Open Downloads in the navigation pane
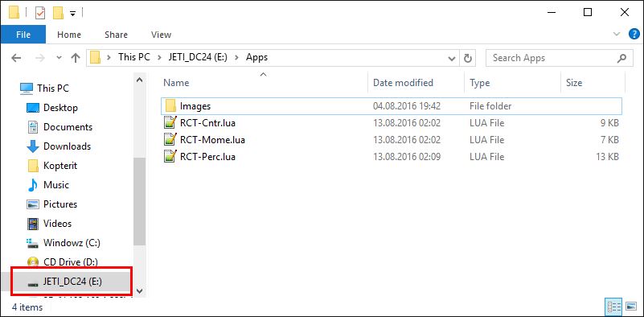 pyautogui.click(x=67, y=146)
